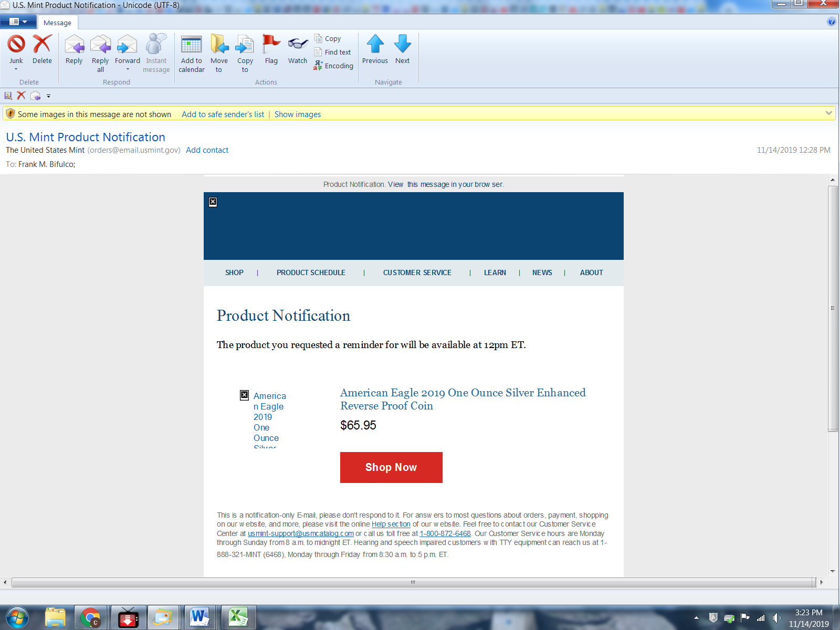
Task: Click Add to safe sender's list
Action: coord(223,114)
